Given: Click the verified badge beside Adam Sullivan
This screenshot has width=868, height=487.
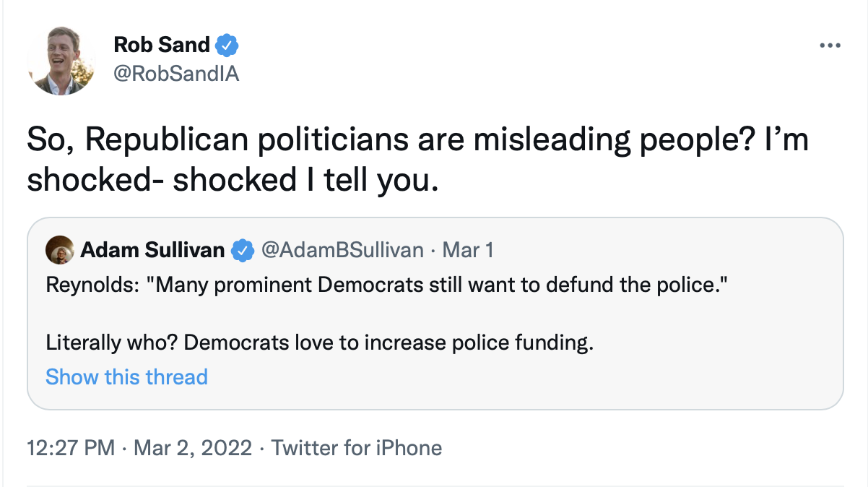Looking at the screenshot, I should click(x=243, y=251).
